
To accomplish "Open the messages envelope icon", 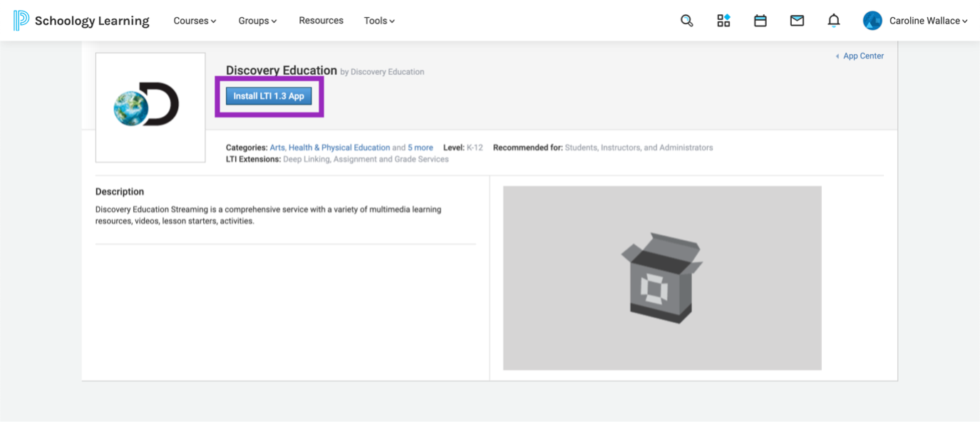I will (x=797, y=21).
